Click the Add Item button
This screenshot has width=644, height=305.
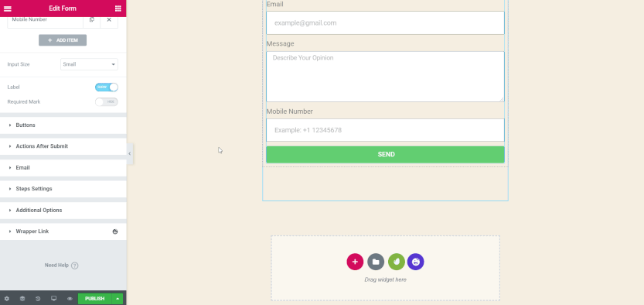(x=63, y=40)
